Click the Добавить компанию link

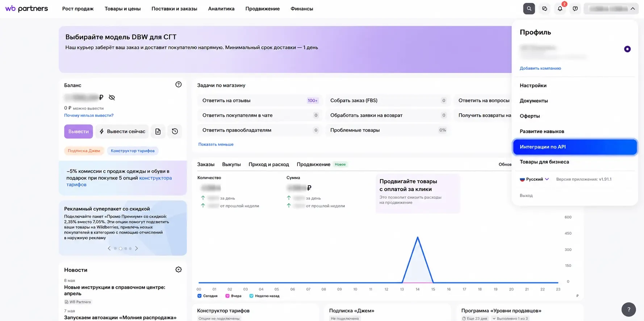tap(540, 68)
